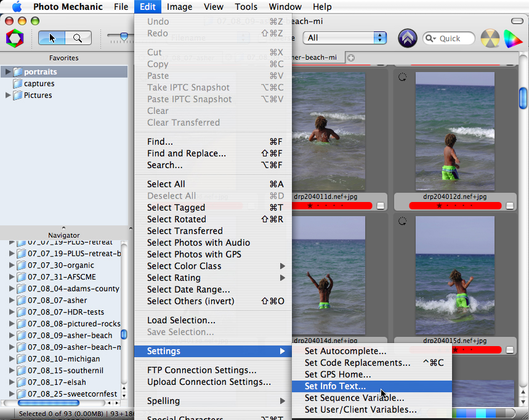
Task: Open the View menu
Action: point(214,7)
